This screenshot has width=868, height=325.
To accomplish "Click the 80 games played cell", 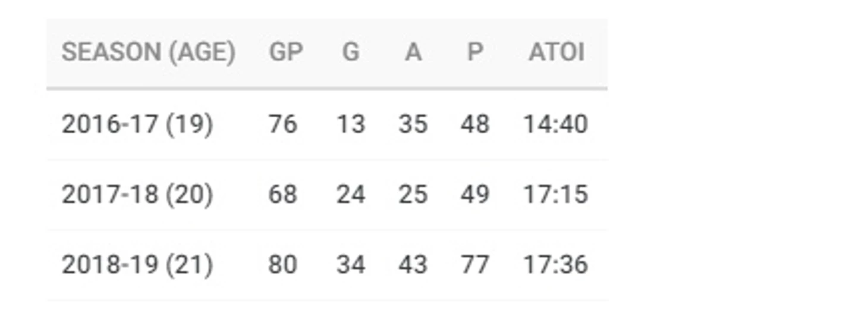I will [x=282, y=265].
